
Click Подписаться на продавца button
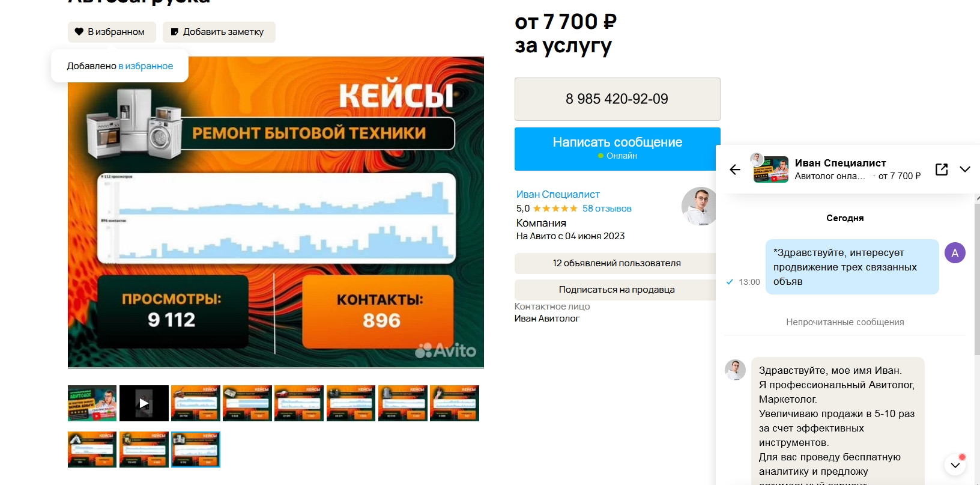pos(616,290)
